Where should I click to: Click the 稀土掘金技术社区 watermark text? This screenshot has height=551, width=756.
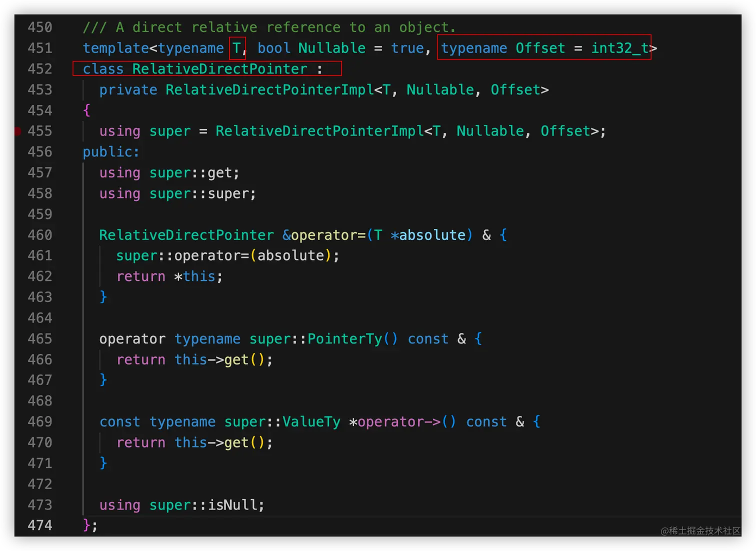pyautogui.click(x=699, y=531)
